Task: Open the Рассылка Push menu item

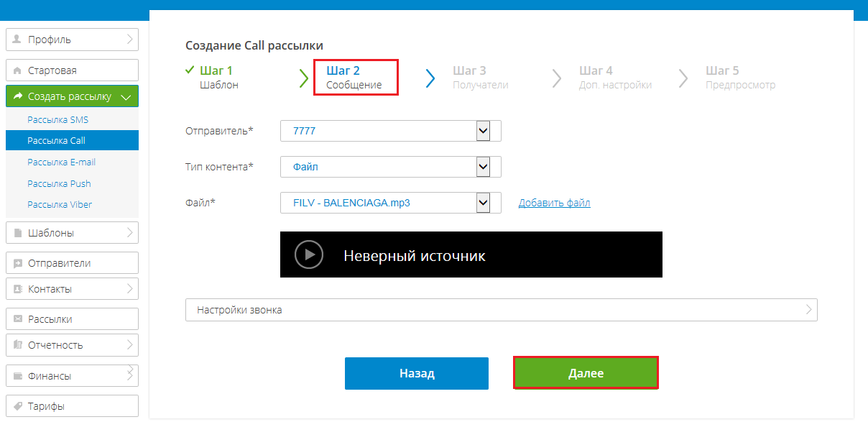Action: click(59, 183)
